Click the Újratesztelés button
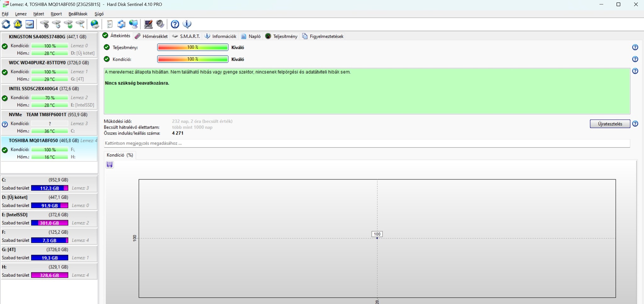This screenshot has width=644, height=304. pyautogui.click(x=610, y=124)
